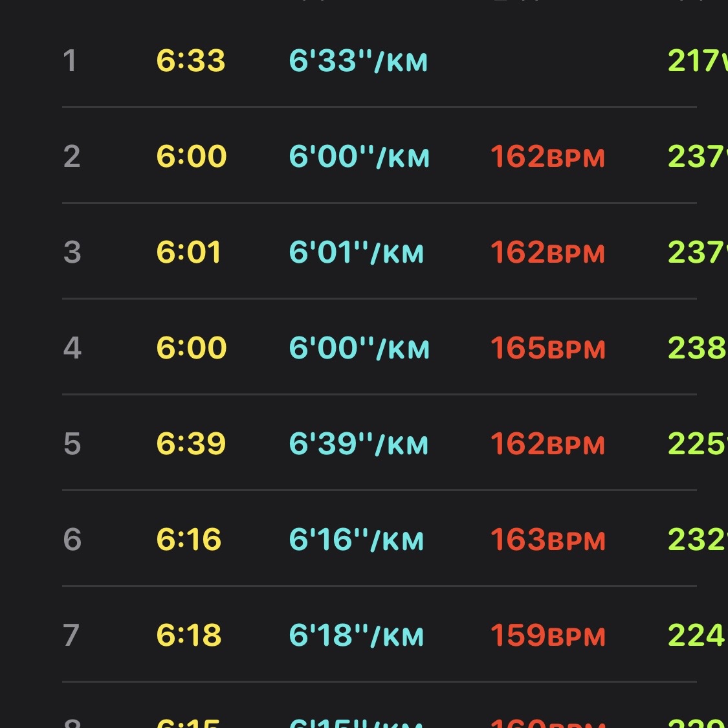Tap power value 225 in split 5
728x728 pixels.
(698, 443)
